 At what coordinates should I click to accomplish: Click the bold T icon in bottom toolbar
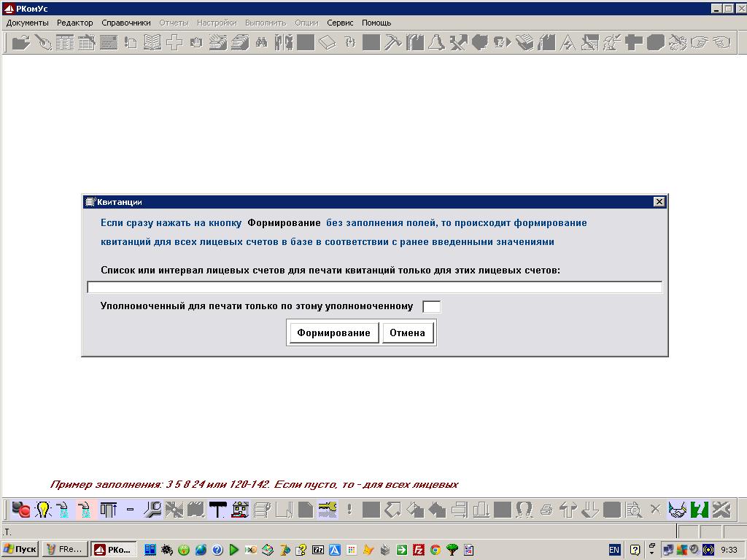point(217,510)
